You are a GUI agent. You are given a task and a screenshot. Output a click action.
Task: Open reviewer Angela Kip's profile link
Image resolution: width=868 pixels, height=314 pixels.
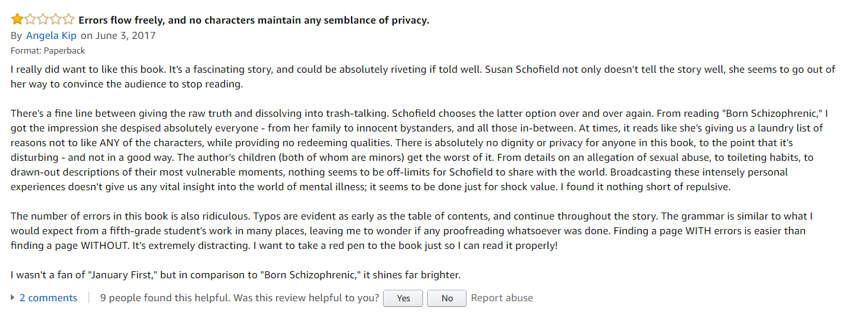click(52, 36)
